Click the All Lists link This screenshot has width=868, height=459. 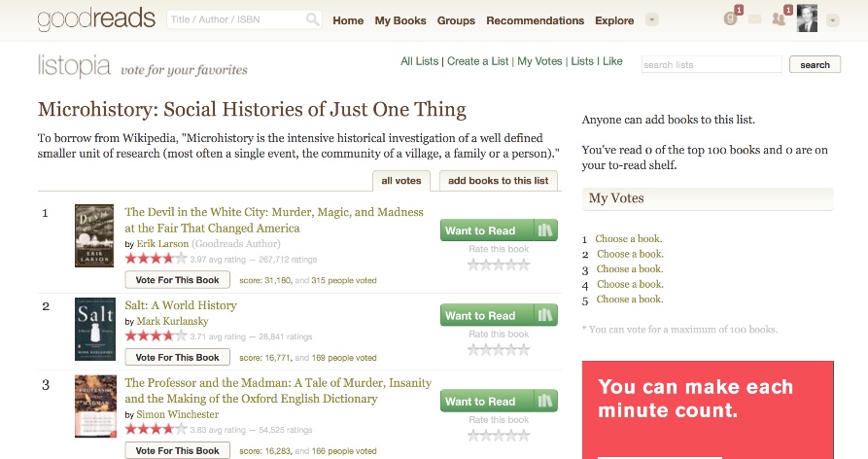tap(420, 61)
